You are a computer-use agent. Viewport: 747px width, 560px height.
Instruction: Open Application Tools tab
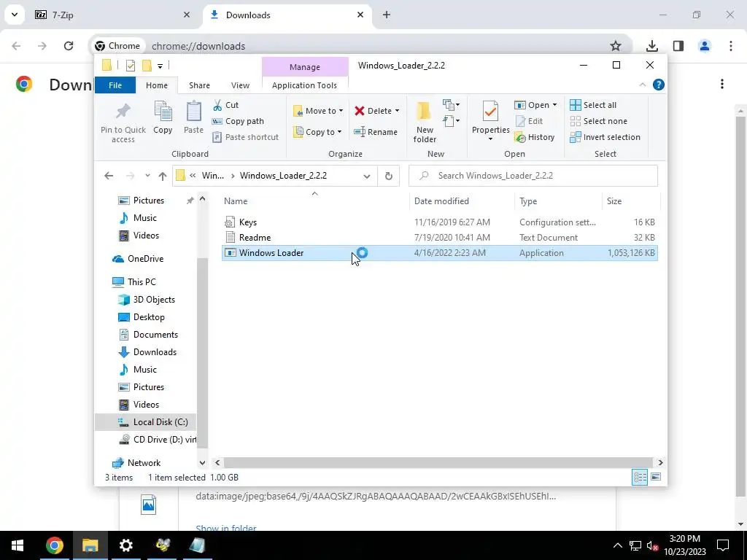(304, 85)
